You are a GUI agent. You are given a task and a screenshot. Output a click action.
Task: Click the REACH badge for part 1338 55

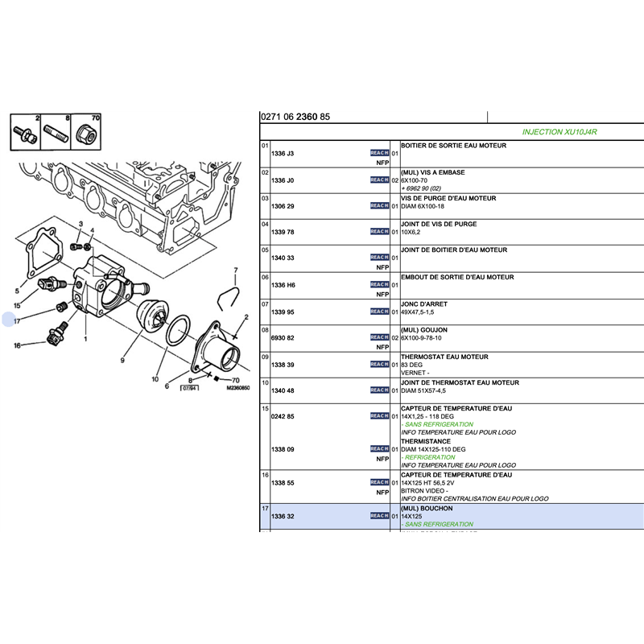[x=379, y=482]
